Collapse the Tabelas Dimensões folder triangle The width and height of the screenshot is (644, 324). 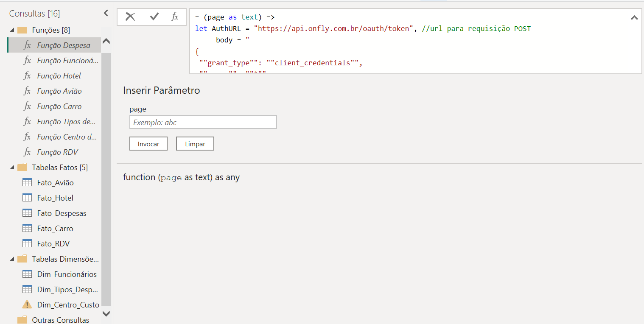point(12,259)
